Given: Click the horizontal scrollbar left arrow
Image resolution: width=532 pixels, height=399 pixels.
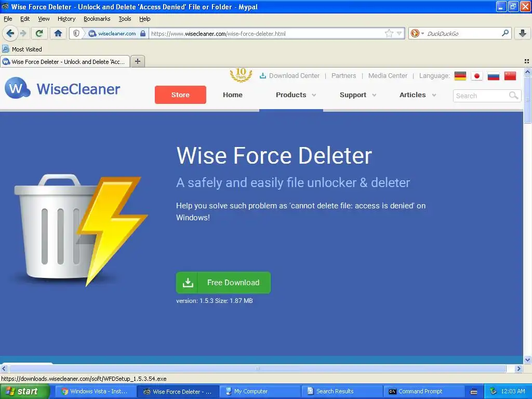Looking at the screenshot, I should 4,368.
